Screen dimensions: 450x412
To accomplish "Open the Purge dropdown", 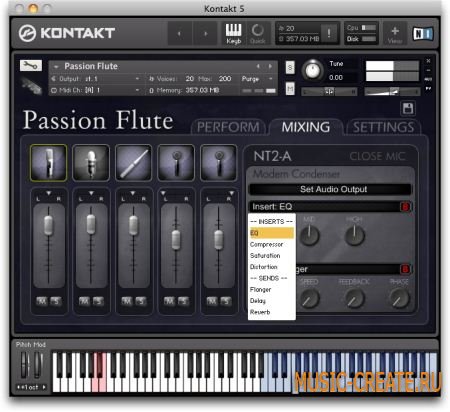I will pos(257,79).
